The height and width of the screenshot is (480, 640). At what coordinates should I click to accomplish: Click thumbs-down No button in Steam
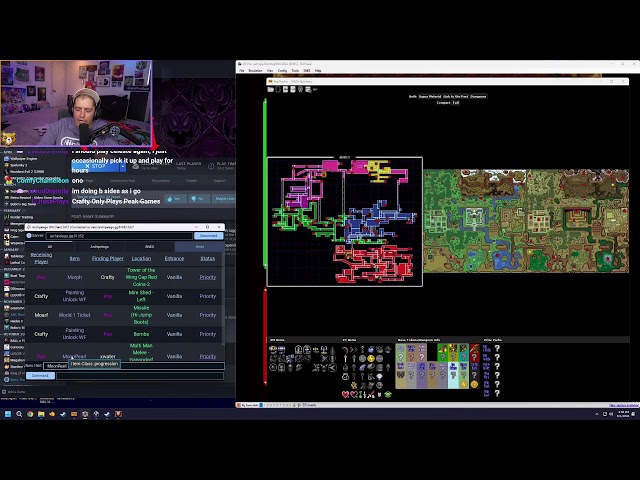pyautogui.click(x=198, y=199)
